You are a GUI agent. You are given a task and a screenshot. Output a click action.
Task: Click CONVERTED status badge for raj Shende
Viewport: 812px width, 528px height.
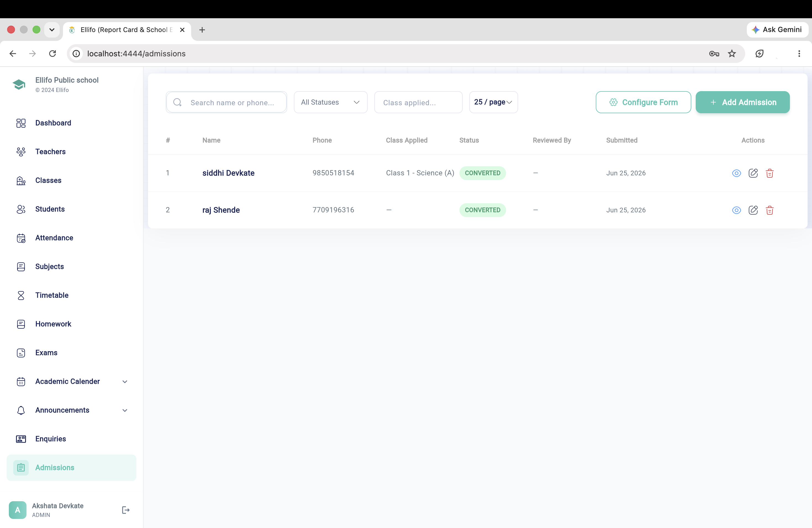point(483,210)
